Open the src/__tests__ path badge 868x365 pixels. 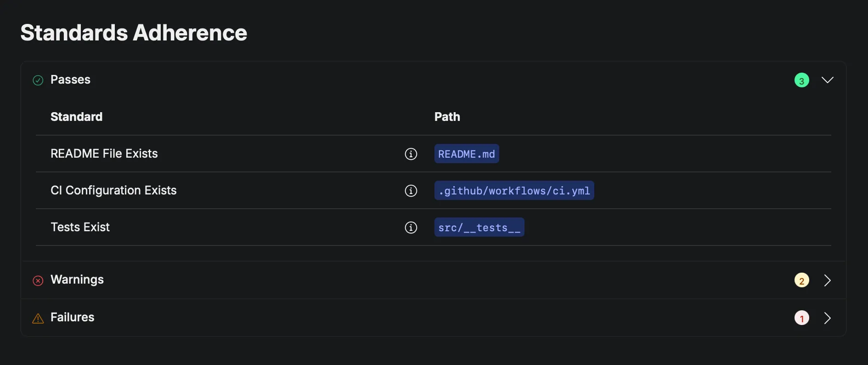479,227
